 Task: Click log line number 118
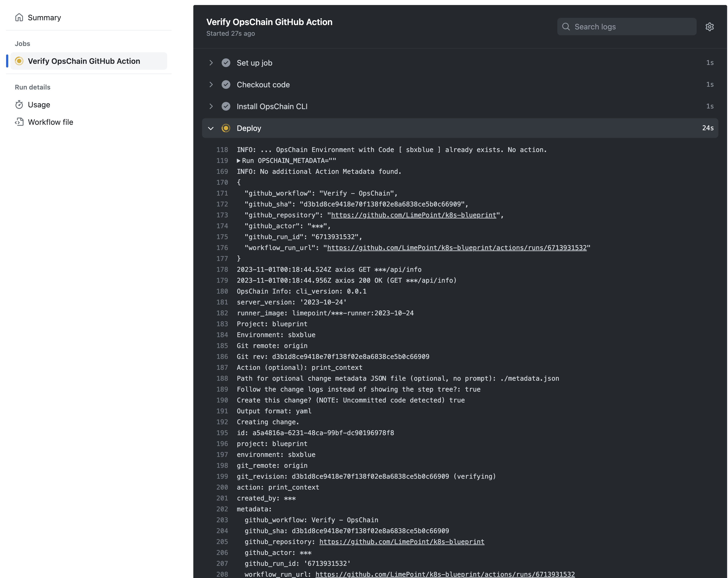(222, 150)
